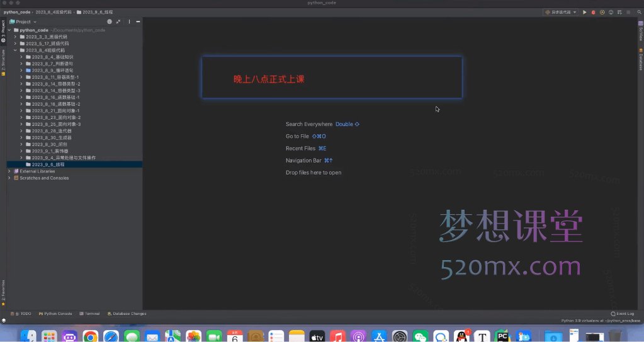
Task: Open the Terminal tool window tab
Action: [x=89, y=314]
